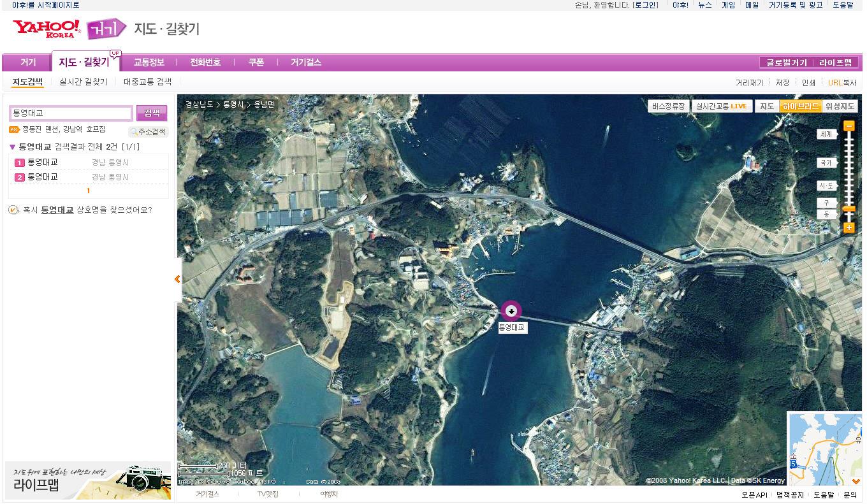Click the 용남면 breadcrumb
867x504 pixels.
[x=264, y=104]
